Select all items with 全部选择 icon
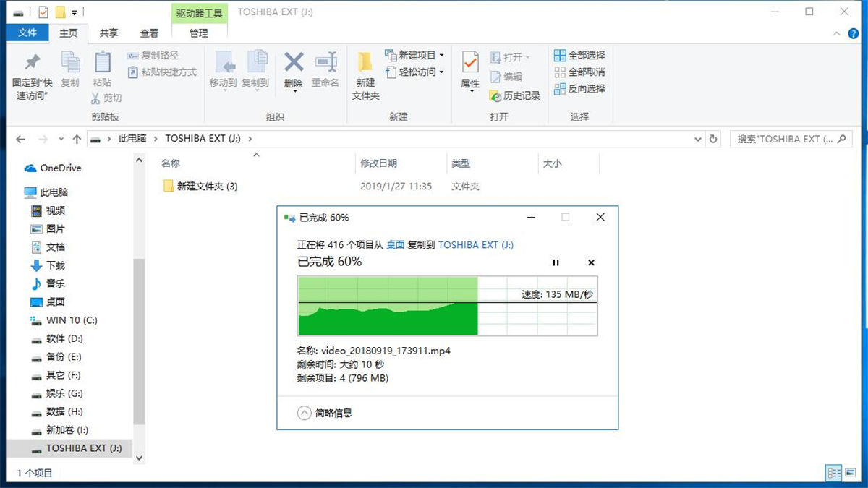This screenshot has height=488, width=868. pyautogui.click(x=579, y=54)
